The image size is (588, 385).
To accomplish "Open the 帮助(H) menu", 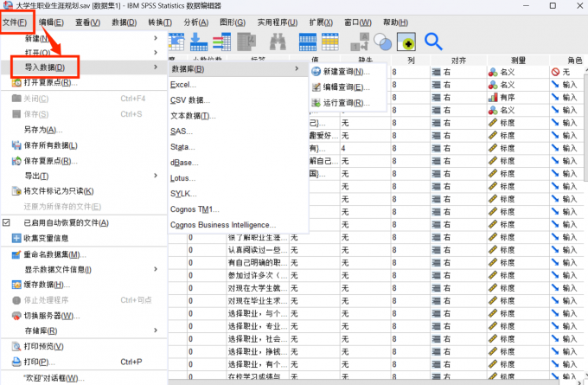I will pyautogui.click(x=395, y=22).
